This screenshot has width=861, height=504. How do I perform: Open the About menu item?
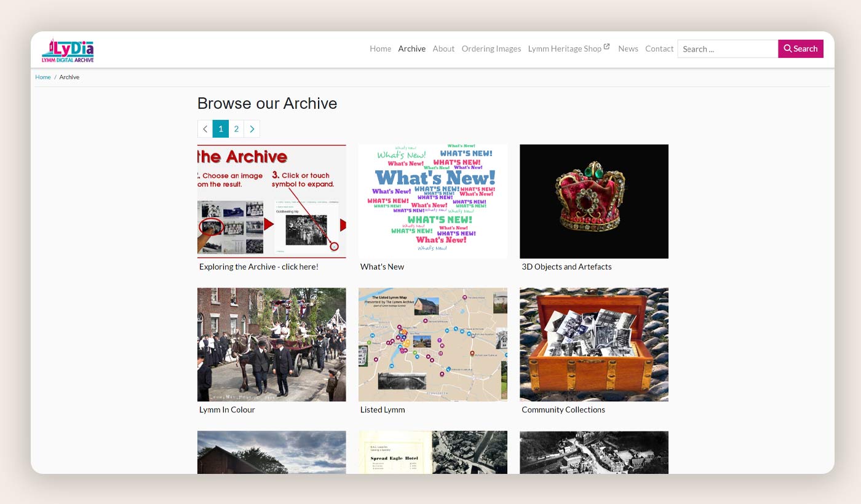pyautogui.click(x=443, y=49)
